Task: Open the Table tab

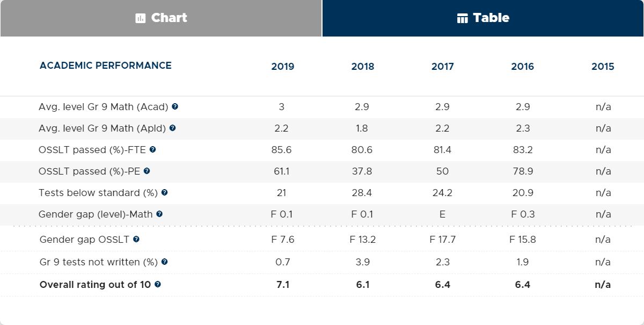Action: [x=483, y=18]
